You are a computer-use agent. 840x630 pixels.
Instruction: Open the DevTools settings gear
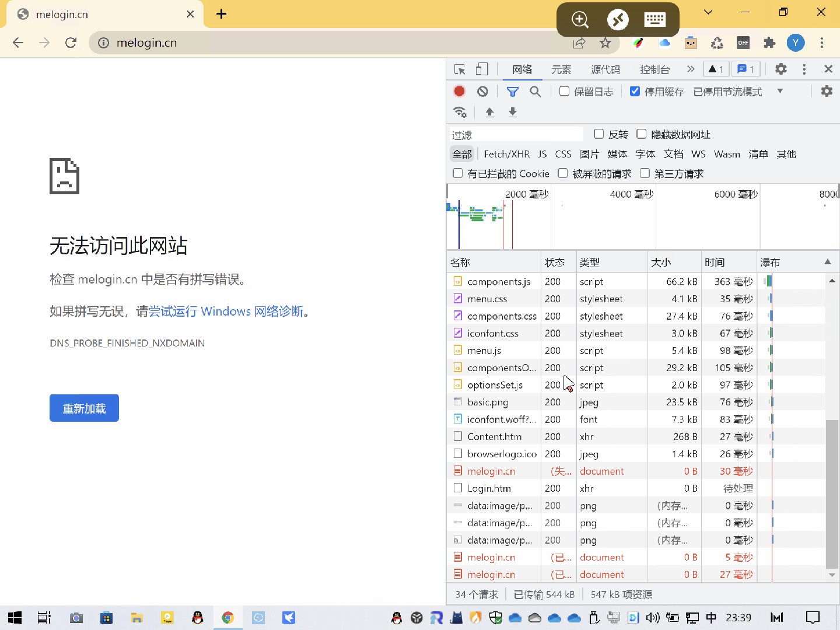click(x=780, y=69)
